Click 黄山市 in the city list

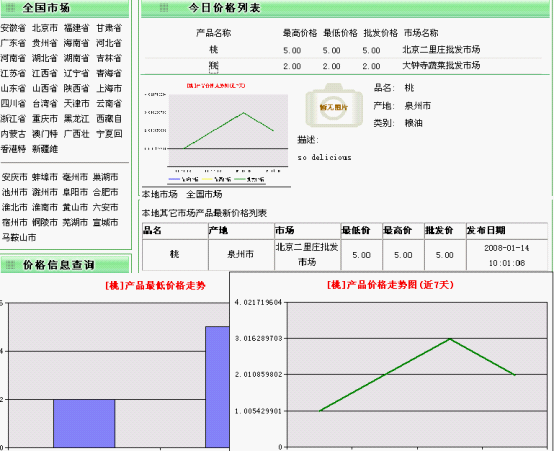(x=75, y=207)
